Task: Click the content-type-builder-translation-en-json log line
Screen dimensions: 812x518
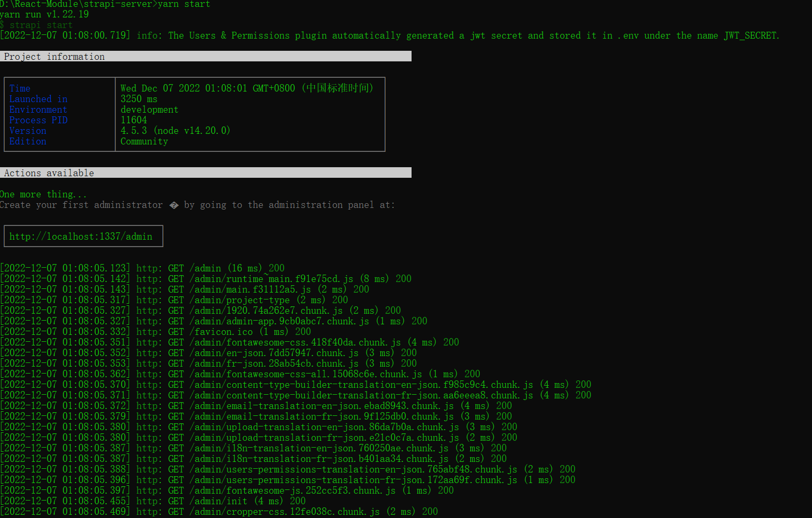Action: click(296, 385)
